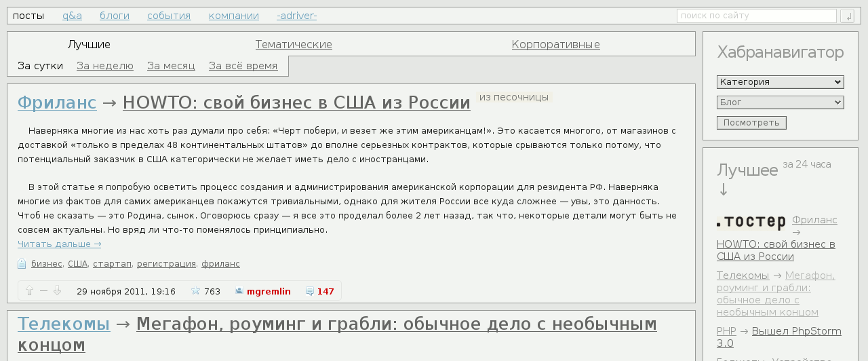This screenshot has width=868, height=361.
Task: Open the main post Мегафон, роуминг и грабли
Action: coord(337,335)
